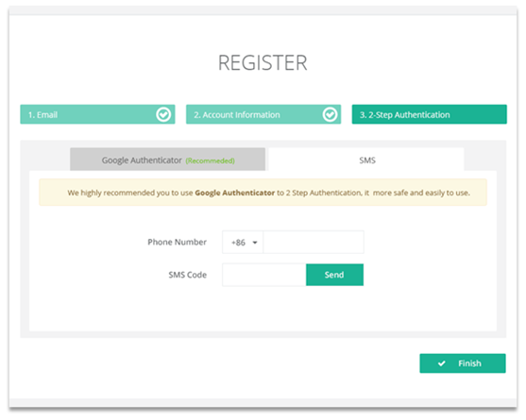Go to step 1 Email
Image resolution: width=526 pixels, height=420 pixels.
[x=97, y=114]
